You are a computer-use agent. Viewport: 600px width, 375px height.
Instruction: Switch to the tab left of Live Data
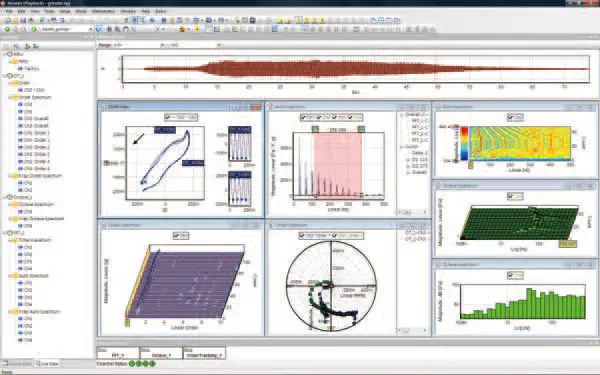pyautogui.click(x=18, y=364)
